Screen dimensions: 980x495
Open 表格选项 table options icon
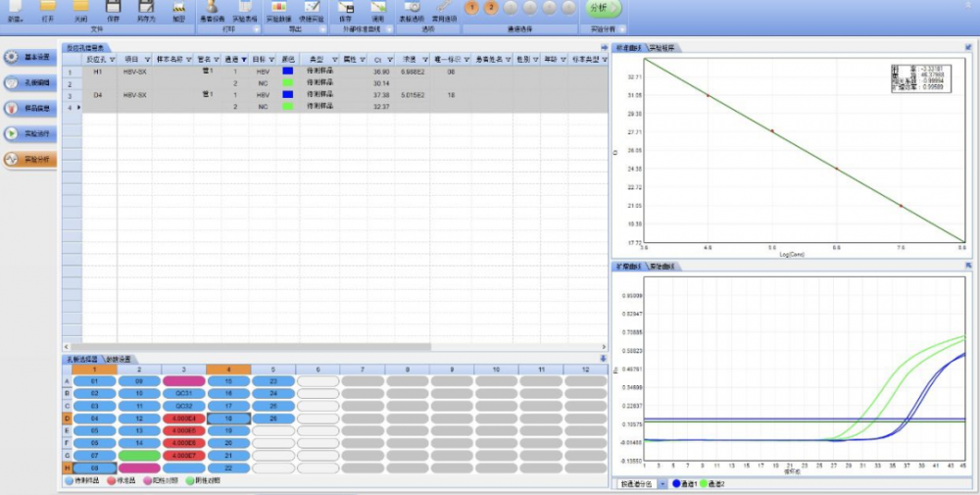[x=412, y=8]
